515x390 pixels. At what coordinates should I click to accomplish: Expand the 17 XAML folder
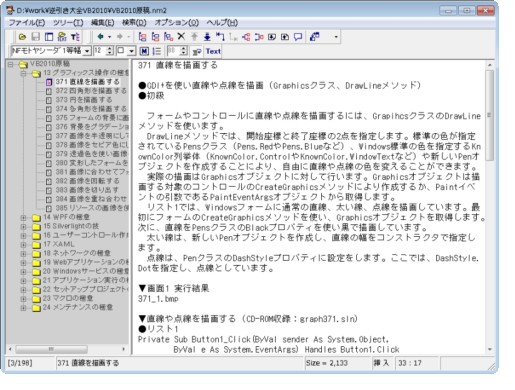click(x=23, y=245)
